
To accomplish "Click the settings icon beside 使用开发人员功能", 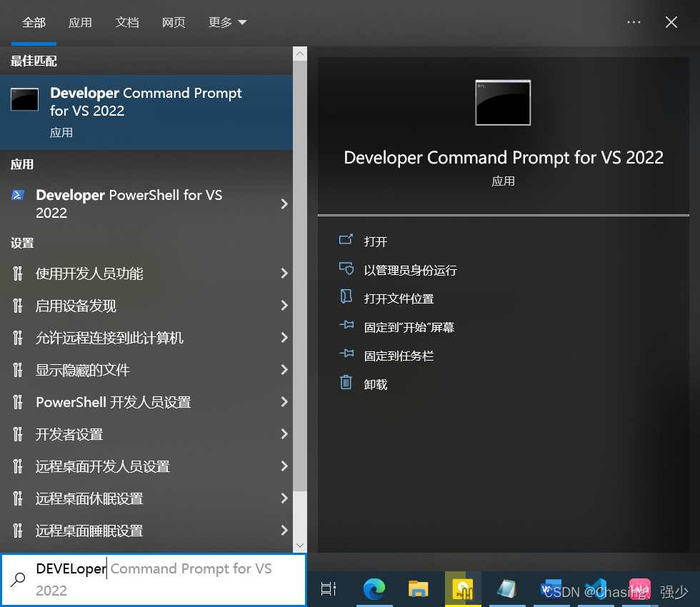I will (x=17, y=273).
